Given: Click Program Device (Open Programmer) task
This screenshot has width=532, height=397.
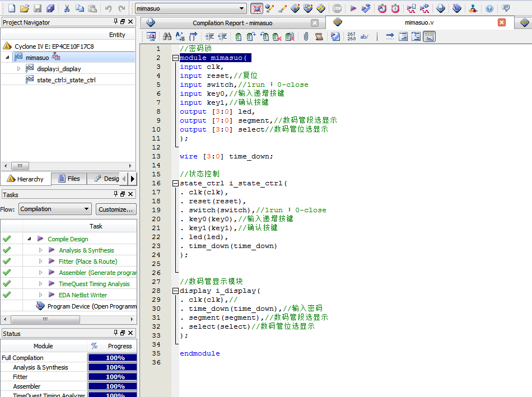Looking at the screenshot, I should (x=92, y=306).
